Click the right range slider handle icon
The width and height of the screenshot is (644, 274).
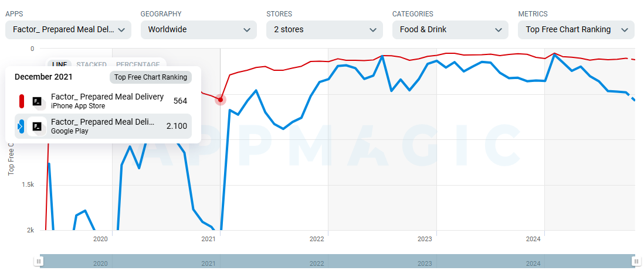[x=636, y=261]
